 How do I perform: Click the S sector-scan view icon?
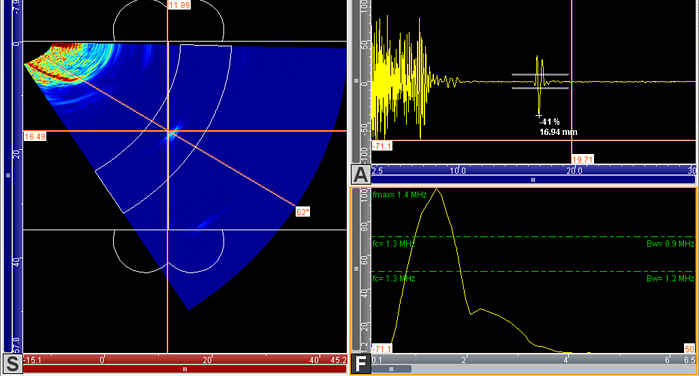tap(12, 364)
